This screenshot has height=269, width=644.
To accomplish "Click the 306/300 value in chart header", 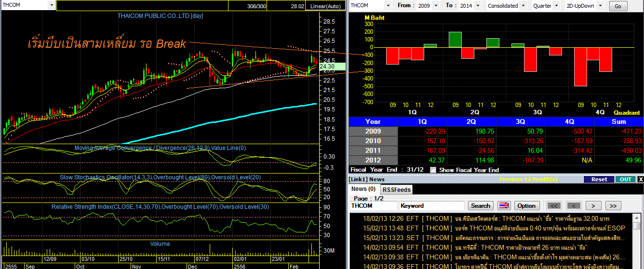I will 256,6.
